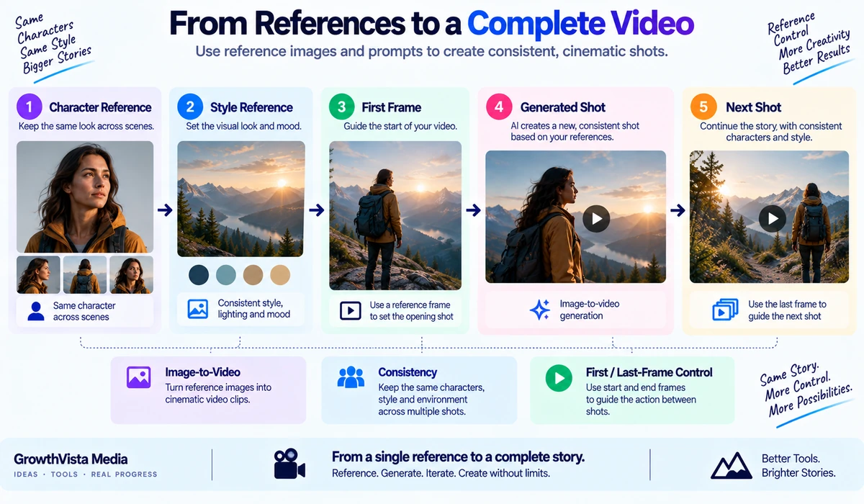Select the dark navy color swatch
This screenshot has width=864, height=504.
pos(199,274)
